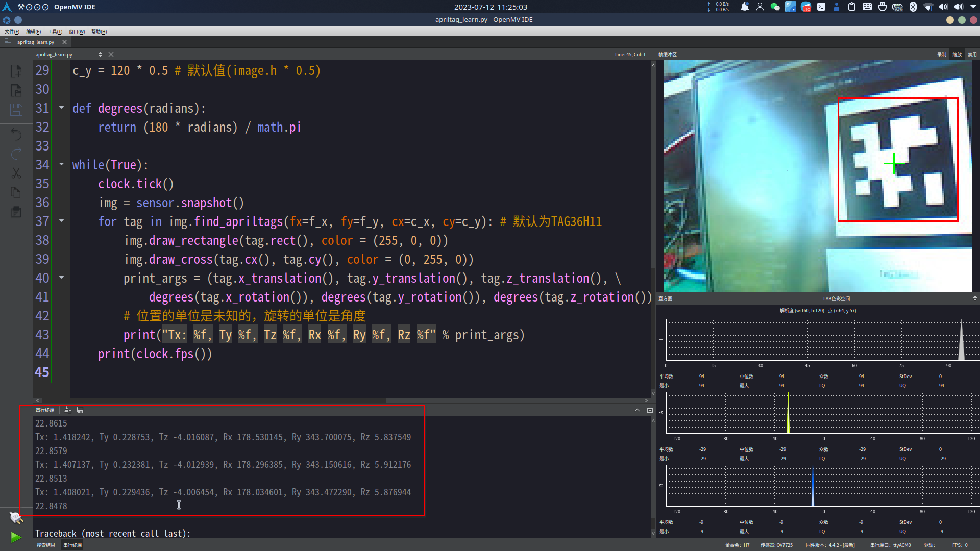Click the Open File icon in left sidebar

(x=16, y=90)
